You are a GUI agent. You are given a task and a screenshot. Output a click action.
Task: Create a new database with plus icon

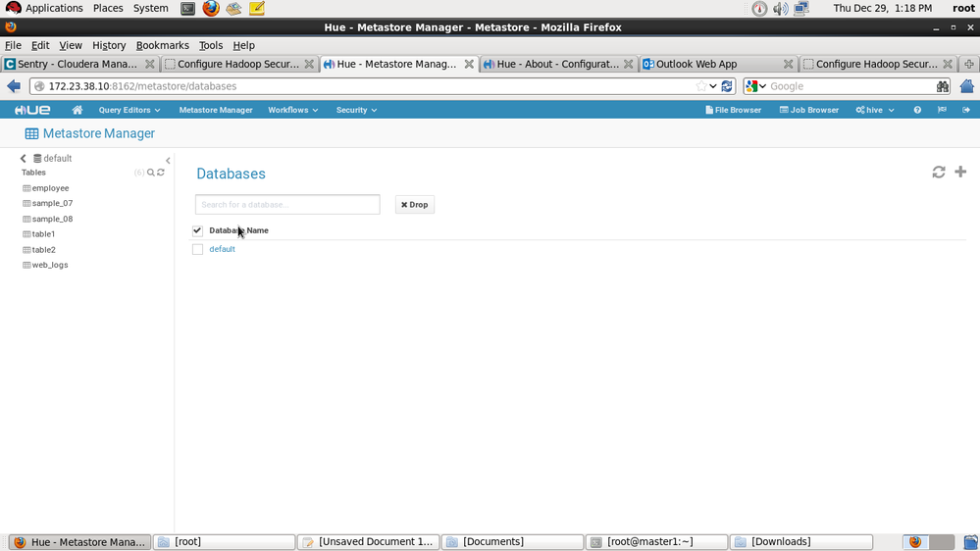pyautogui.click(x=960, y=172)
